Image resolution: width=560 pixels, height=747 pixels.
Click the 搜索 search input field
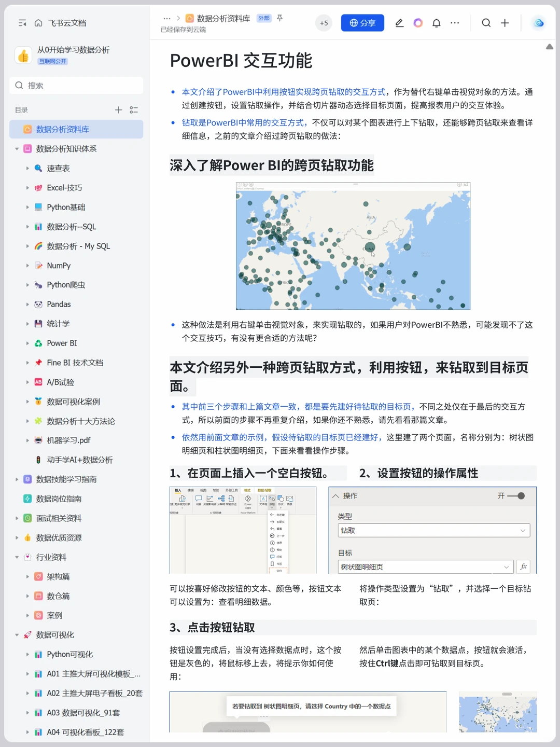pyautogui.click(x=76, y=85)
